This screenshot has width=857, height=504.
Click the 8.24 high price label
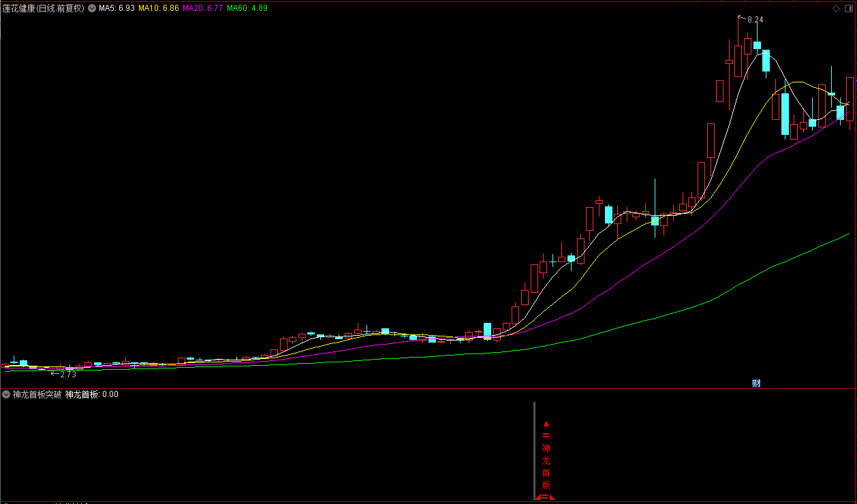click(755, 20)
